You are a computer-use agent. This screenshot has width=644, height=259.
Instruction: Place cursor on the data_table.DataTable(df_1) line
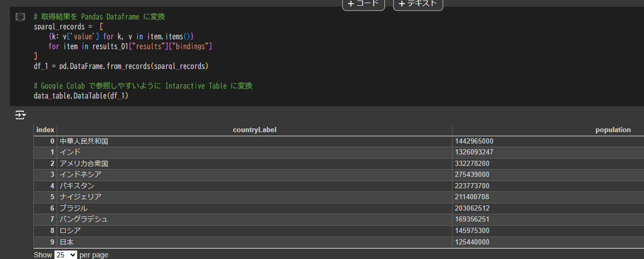81,96
